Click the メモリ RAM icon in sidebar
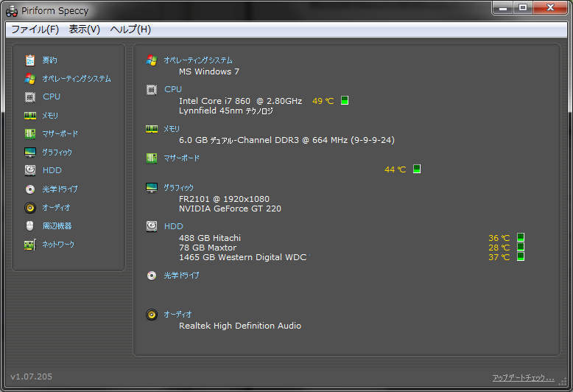Viewport: 573px width, 392px height. tap(30, 116)
